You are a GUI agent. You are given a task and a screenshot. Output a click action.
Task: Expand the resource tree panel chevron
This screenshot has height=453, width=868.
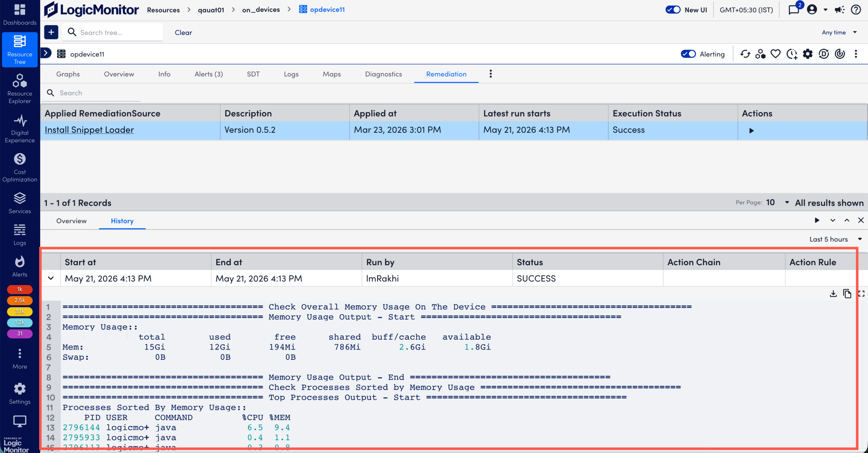46,53
